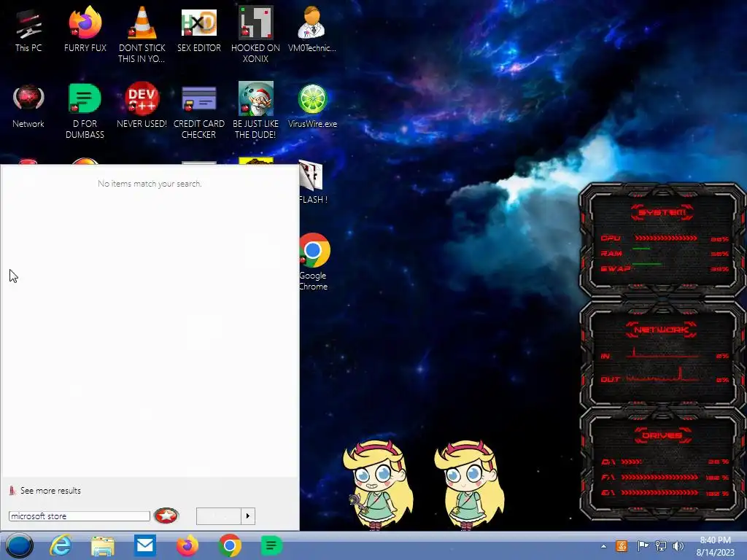Launch FURRY FUX Firefox desktop shortcut
Viewport: 747px width, 560px height.
pyautogui.click(x=85, y=31)
